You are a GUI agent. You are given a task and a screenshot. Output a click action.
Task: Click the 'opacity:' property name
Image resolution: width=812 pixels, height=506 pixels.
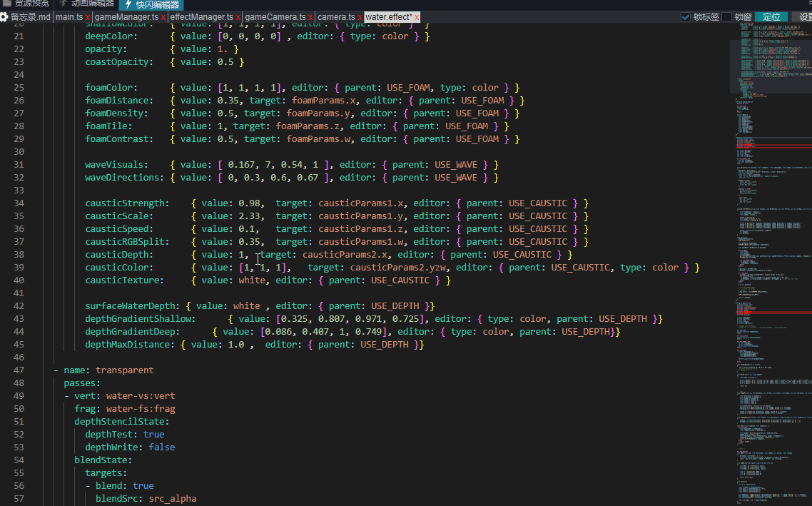click(106, 49)
